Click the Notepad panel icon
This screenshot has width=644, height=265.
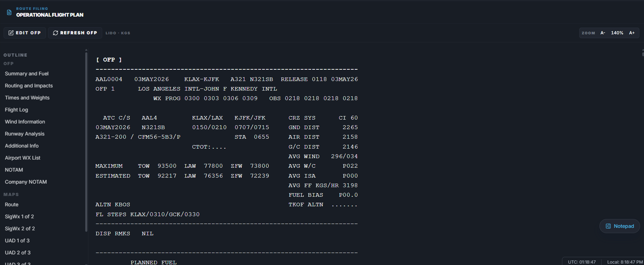click(608, 226)
